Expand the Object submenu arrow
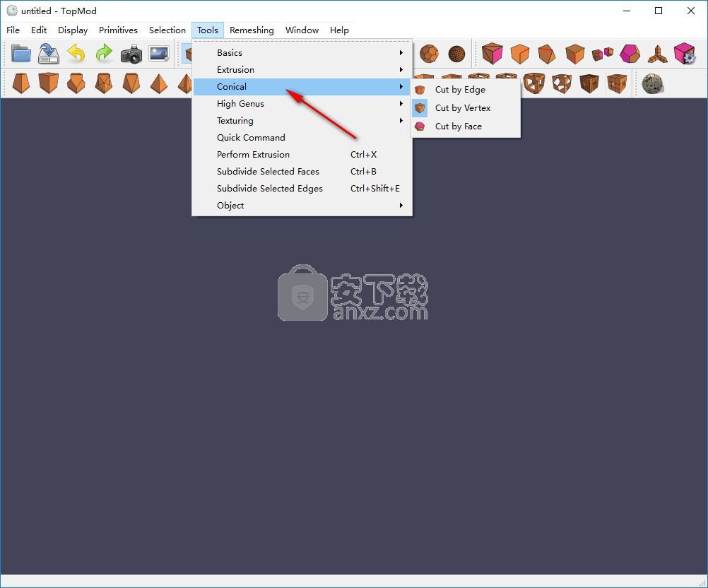Screen dimensions: 708x588 [x=401, y=205]
